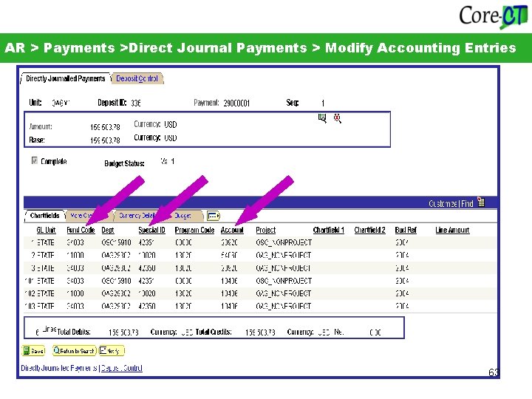
Task: Click the show all columns icon
Action: coord(214,216)
